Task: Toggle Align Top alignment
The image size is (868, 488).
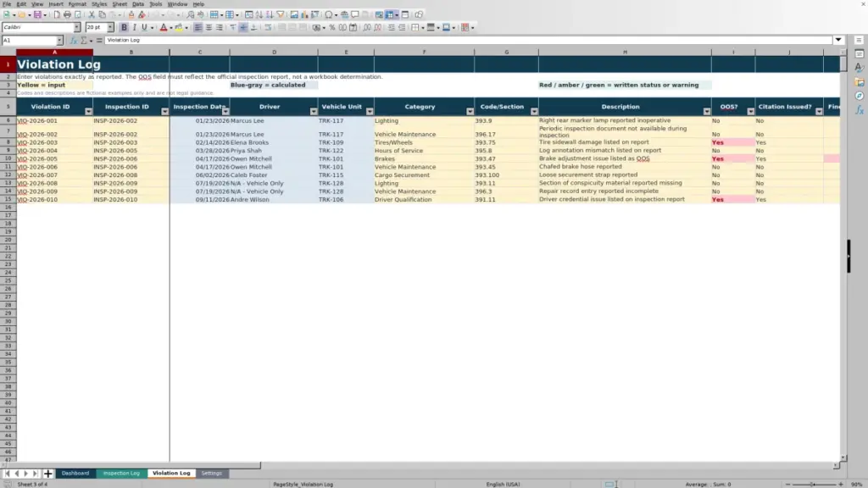Action: coord(232,28)
